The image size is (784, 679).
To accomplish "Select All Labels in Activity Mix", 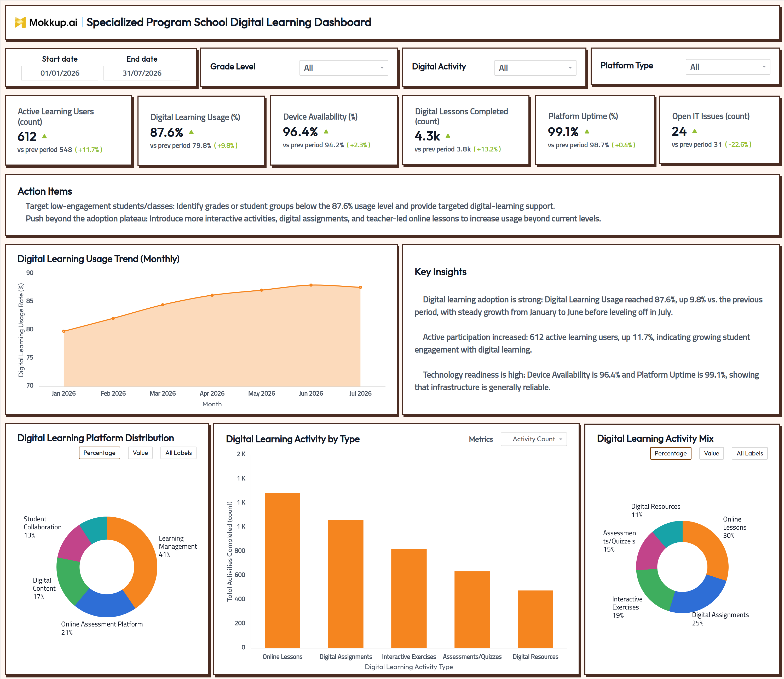I will pos(750,453).
